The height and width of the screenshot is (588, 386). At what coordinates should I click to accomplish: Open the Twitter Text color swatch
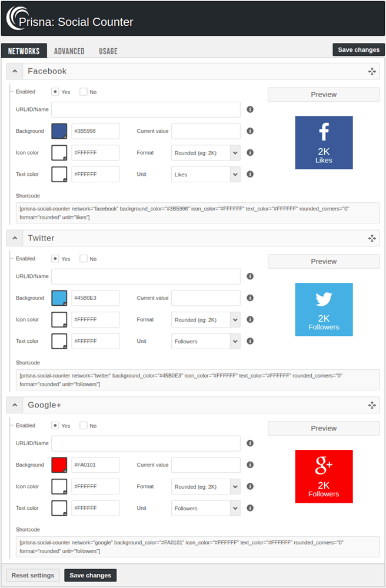coord(59,341)
